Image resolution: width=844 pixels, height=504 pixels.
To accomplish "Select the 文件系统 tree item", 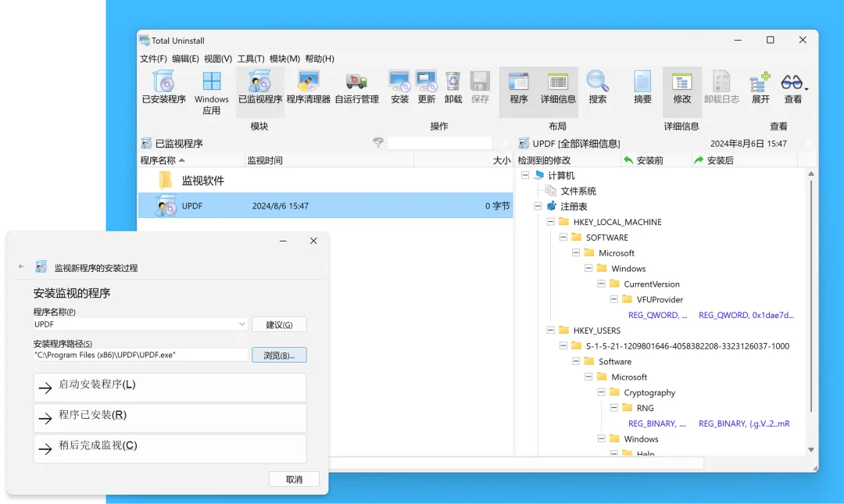I will pyautogui.click(x=578, y=191).
